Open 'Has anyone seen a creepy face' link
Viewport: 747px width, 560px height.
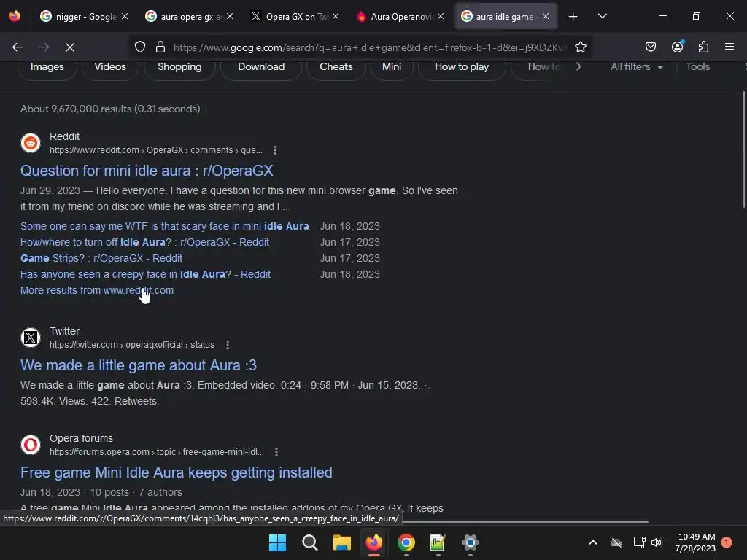pos(145,274)
